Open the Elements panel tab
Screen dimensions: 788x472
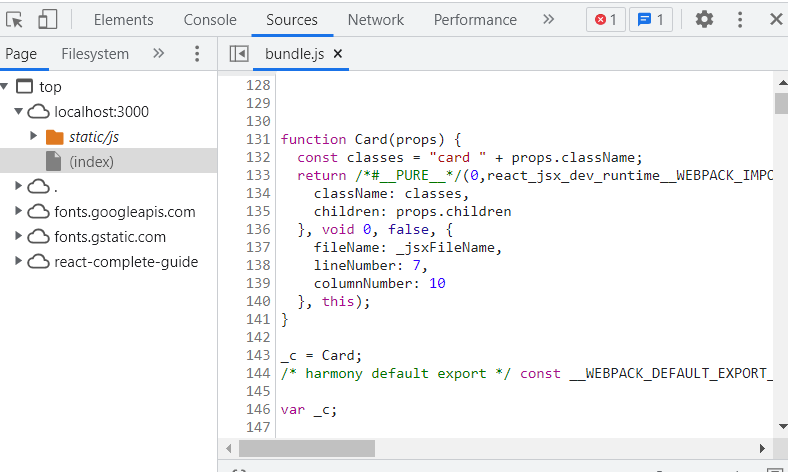(x=124, y=20)
